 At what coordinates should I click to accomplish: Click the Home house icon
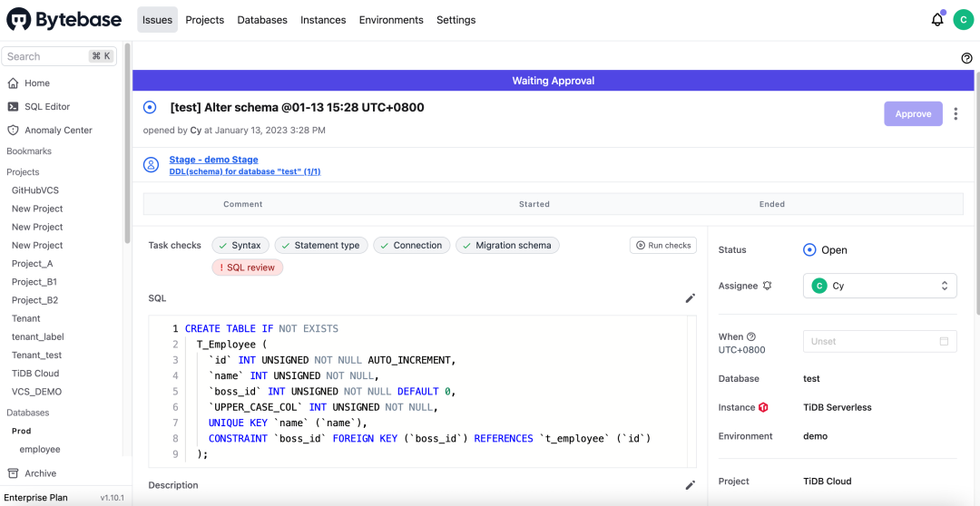pos(13,83)
